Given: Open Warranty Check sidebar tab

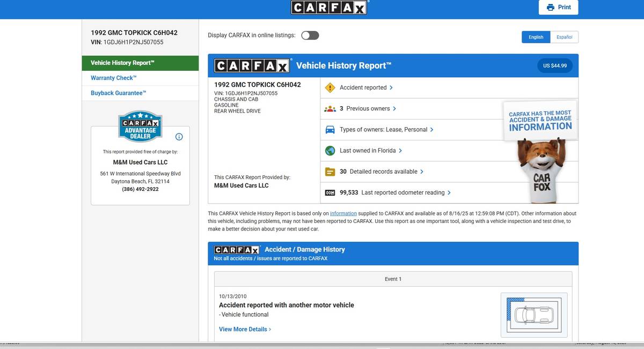Looking at the screenshot, I should [140, 78].
